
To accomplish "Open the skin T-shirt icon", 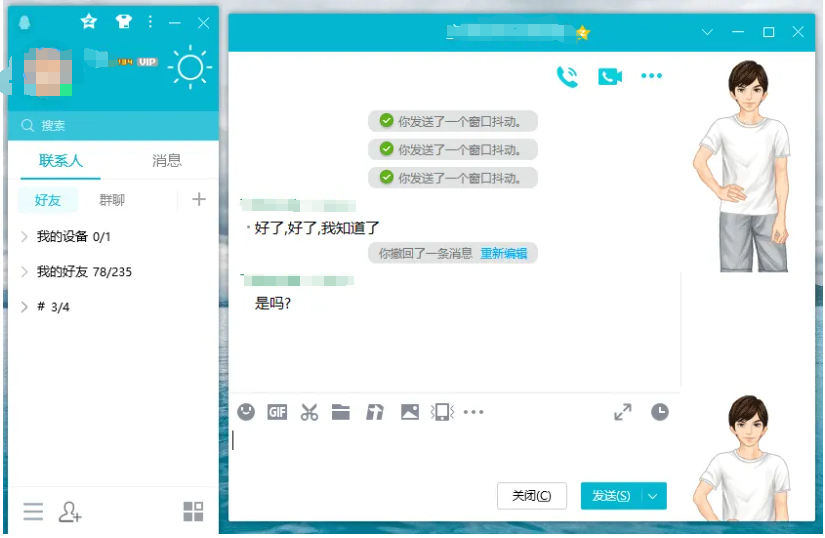I will click(x=124, y=22).
